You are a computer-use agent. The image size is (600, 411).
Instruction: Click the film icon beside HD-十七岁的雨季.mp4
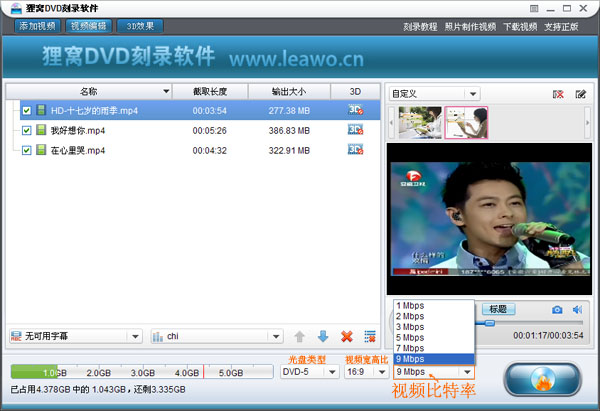click(x=41, y=110)
